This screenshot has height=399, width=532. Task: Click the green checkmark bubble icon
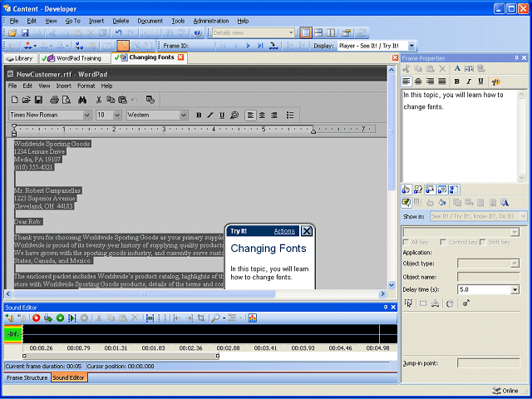tap(406, 203)
